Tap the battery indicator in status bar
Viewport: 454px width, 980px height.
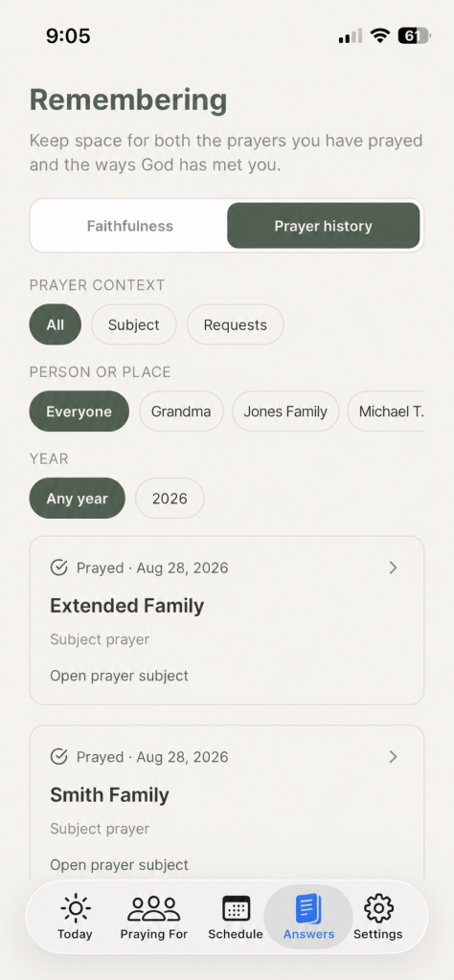pyautogui.click(x=414, y=36)
